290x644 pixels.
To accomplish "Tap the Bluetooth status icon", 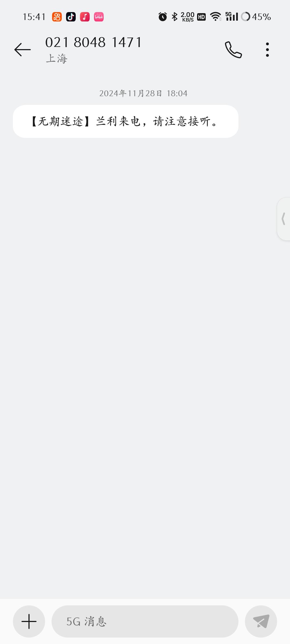I will tap(175, 17).
